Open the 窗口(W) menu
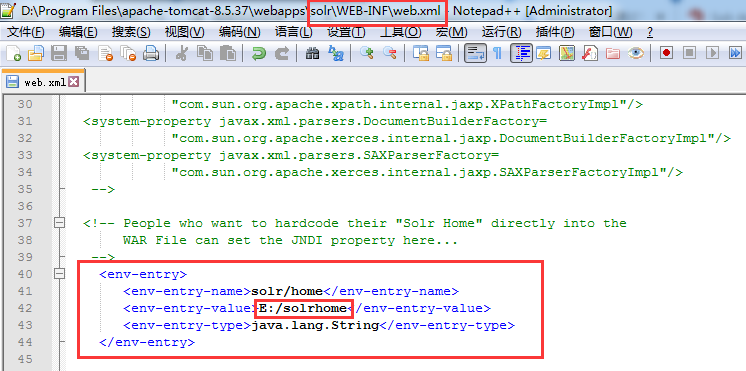 tap(610, 32)
